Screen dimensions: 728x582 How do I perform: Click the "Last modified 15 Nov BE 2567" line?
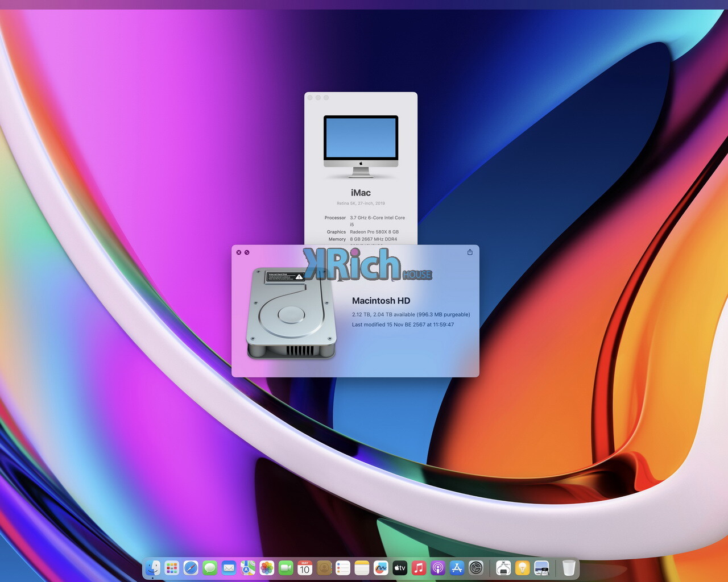[403, 325]
